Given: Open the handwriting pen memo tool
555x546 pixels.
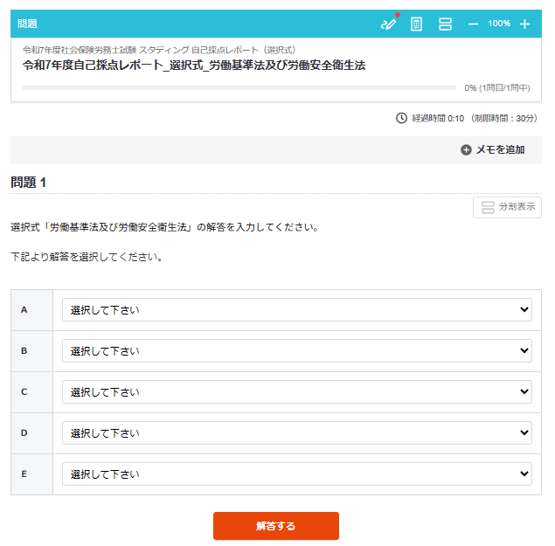Looking at the screenshot, I should (x=389, y=24).
